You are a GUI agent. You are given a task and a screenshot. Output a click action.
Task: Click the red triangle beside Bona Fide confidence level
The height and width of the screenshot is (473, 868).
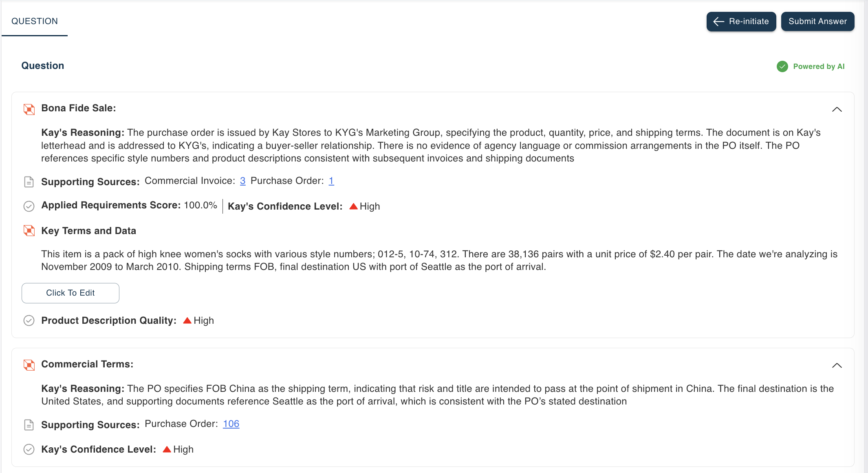click(x=353, y=206)
